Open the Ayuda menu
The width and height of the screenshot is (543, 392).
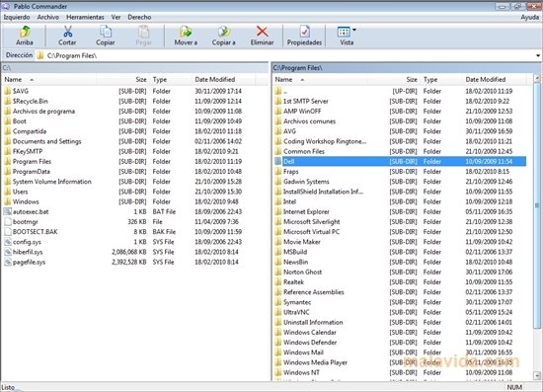point(530,17)
